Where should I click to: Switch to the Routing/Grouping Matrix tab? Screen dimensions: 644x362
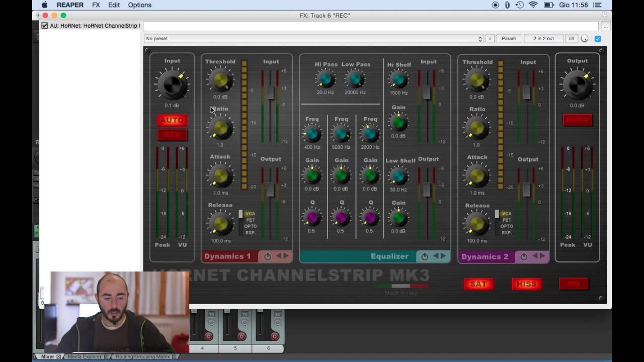coord(142,356)
